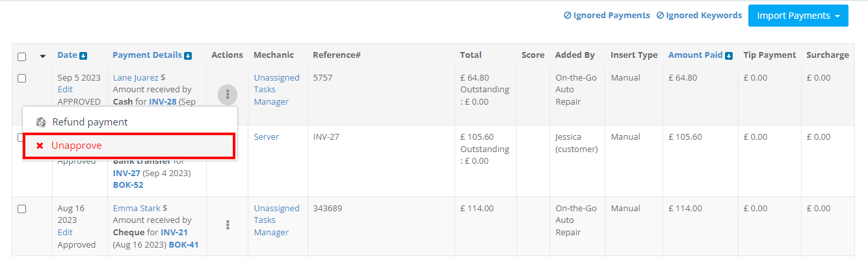Click the dollar icon next to Lane Juarez
The width and height of the screenshot is (868, 258).
point(163,78)
